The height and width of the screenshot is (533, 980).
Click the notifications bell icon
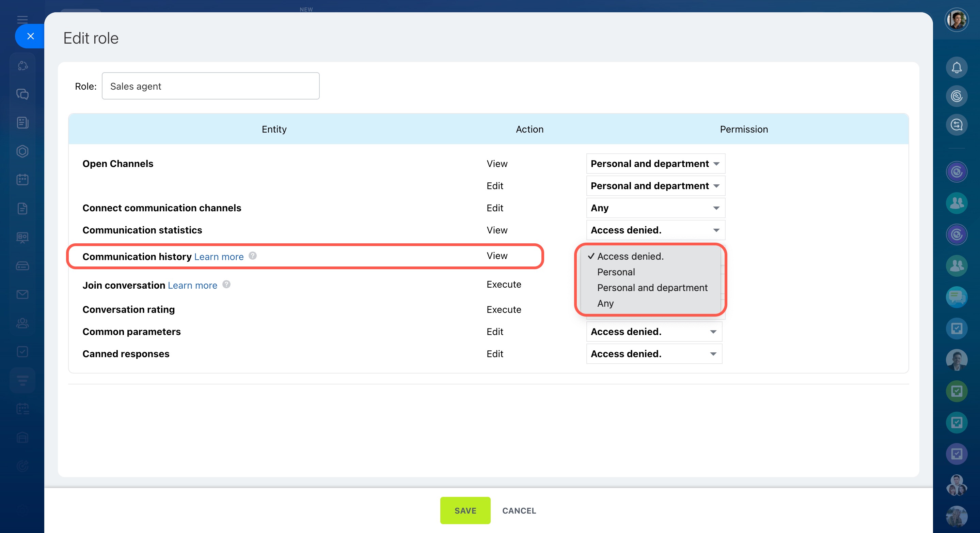click(x=956, y=68)
